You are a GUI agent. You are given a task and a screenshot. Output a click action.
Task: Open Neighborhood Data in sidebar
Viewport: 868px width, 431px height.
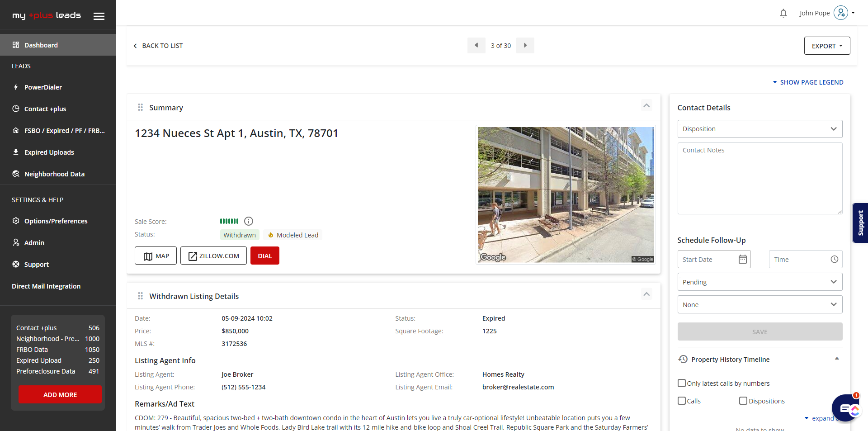tap(54, 174)
